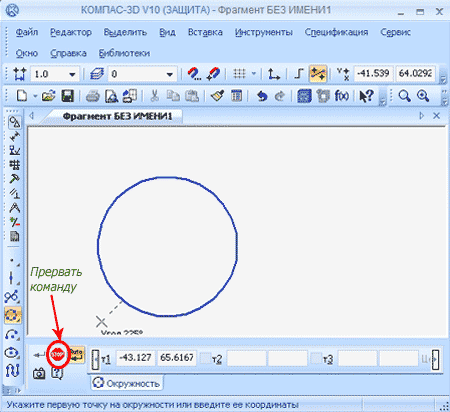
Task: Click the context help arrow icon
Action: [367, 96]
